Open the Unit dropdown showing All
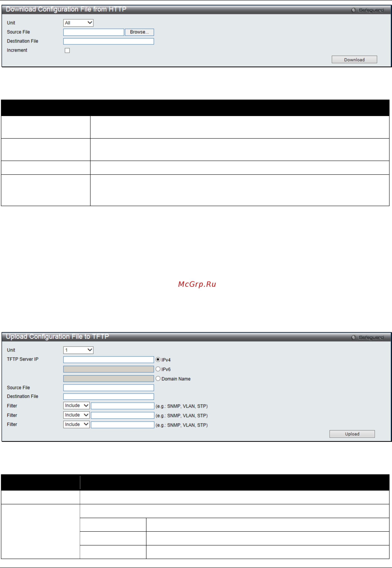The width and height of the screenshot is (392, 568). pyautogui.click(x=78, y=23)
